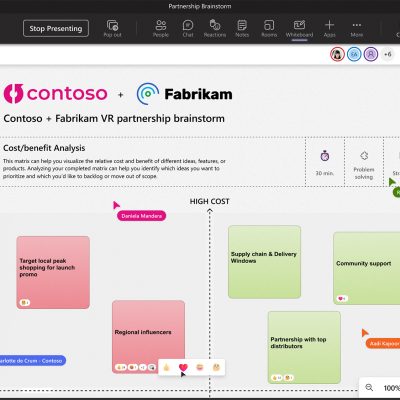Image resolution: width=400 pixels, height=400 pixels.
Task: Click the 30 min. timer icon
Action: [x=325, y=156]
